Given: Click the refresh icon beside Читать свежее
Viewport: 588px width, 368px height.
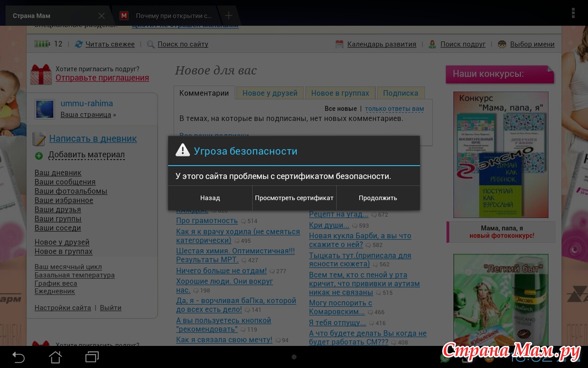Looking at the screenshot, I should [79, 44].
